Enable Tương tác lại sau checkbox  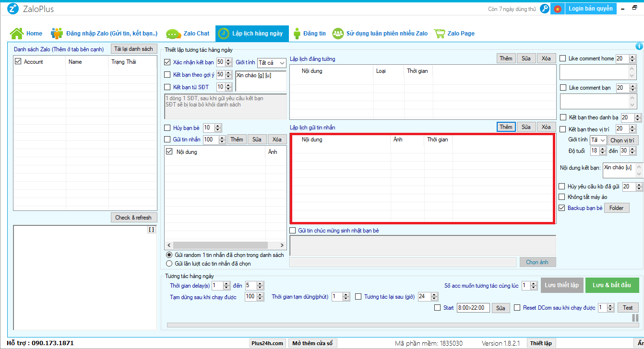[x=358, y=296]
